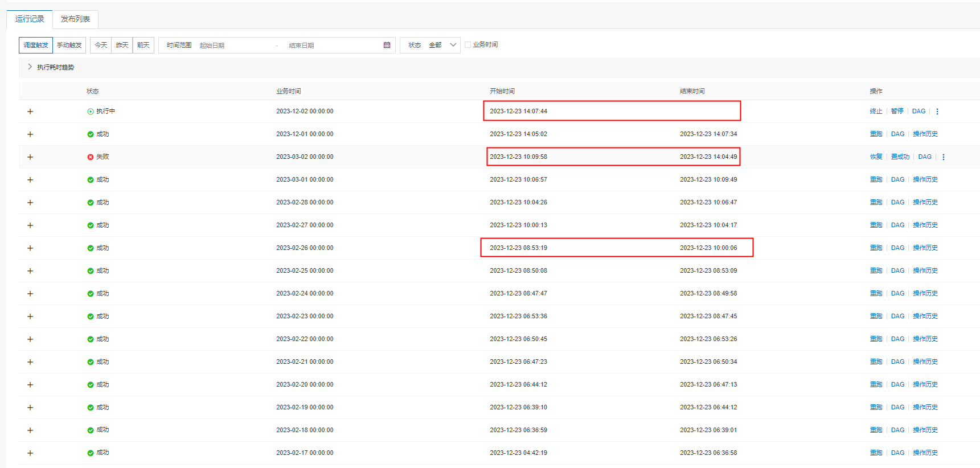Enable the 业务时间 checkbox
This screenshot has height=468, width=980.
(x=468, y=44)
